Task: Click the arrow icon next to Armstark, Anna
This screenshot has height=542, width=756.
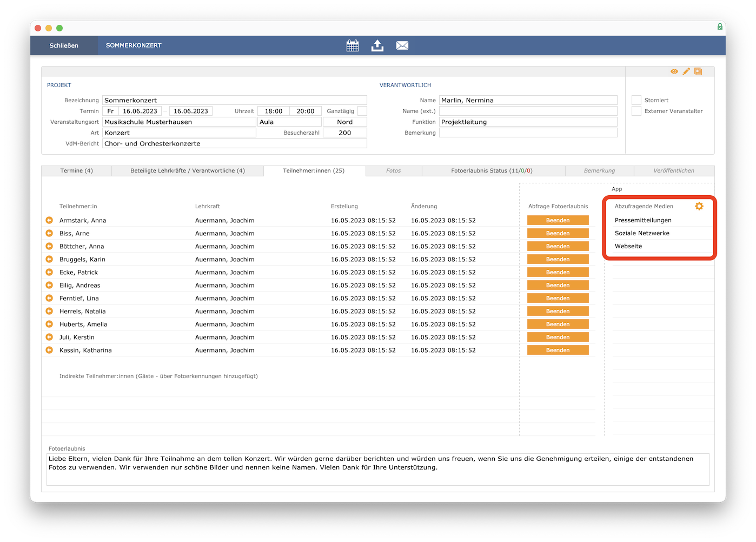Action: click(x=49, y=220)
